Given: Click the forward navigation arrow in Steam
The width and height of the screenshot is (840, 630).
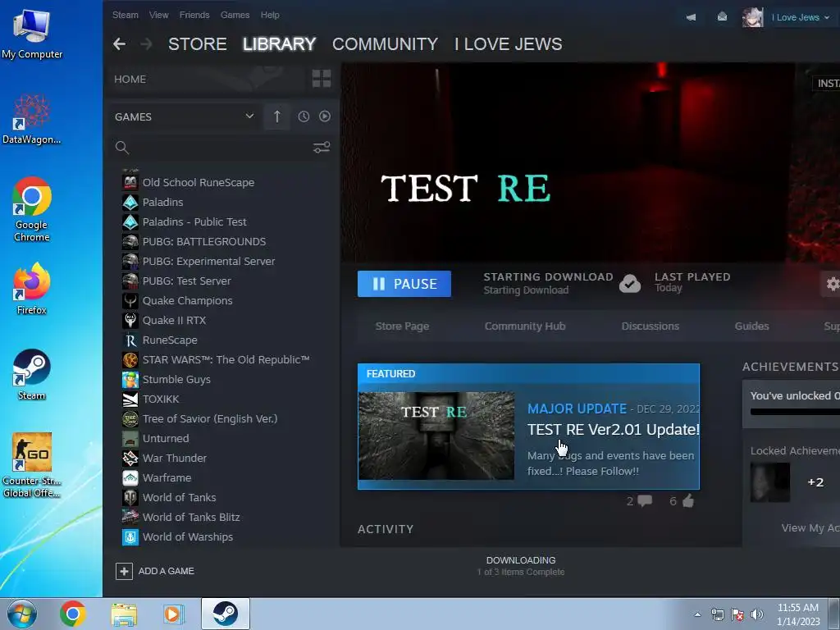Looking at the screenshot, I should (146, 44).
